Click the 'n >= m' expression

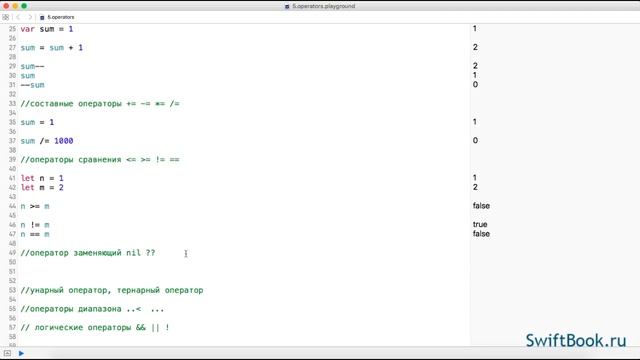tap(35, 206)
